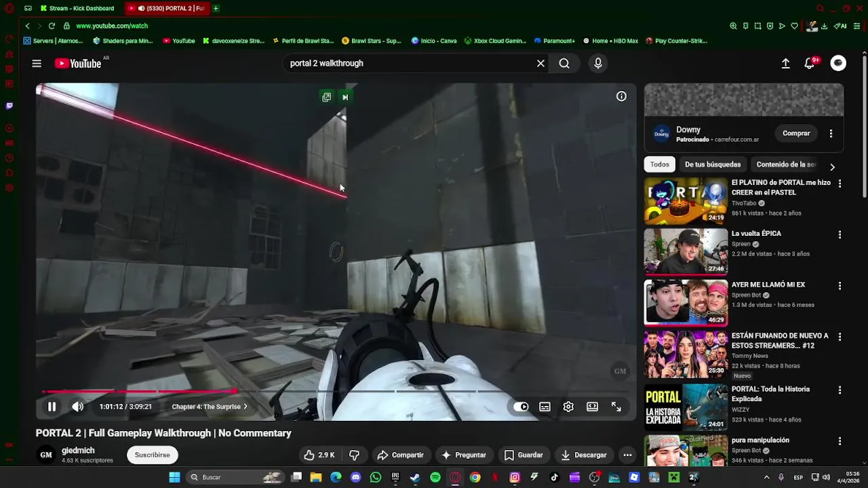The height and width of the screenshot is (488, 868).
Task: Select the 'Contenido de la se...' chip
Action: 786,164
